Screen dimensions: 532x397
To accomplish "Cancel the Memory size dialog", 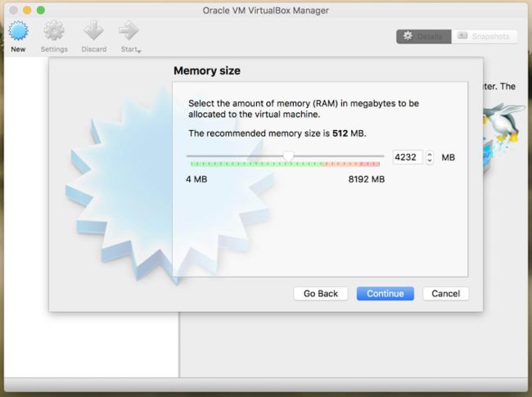I will coord(445,294).
